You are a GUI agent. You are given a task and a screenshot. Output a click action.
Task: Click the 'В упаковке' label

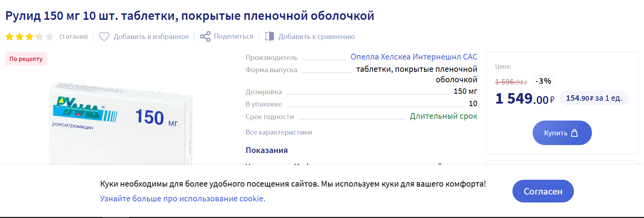click(x=264, y=104)
